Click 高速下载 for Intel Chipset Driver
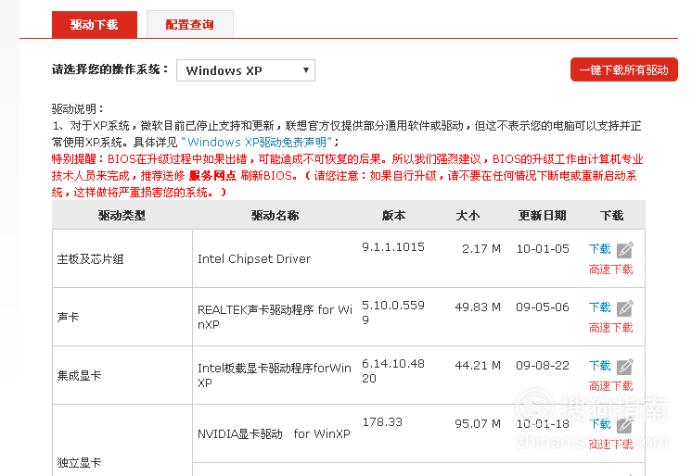692x476 pixels. 611,269
